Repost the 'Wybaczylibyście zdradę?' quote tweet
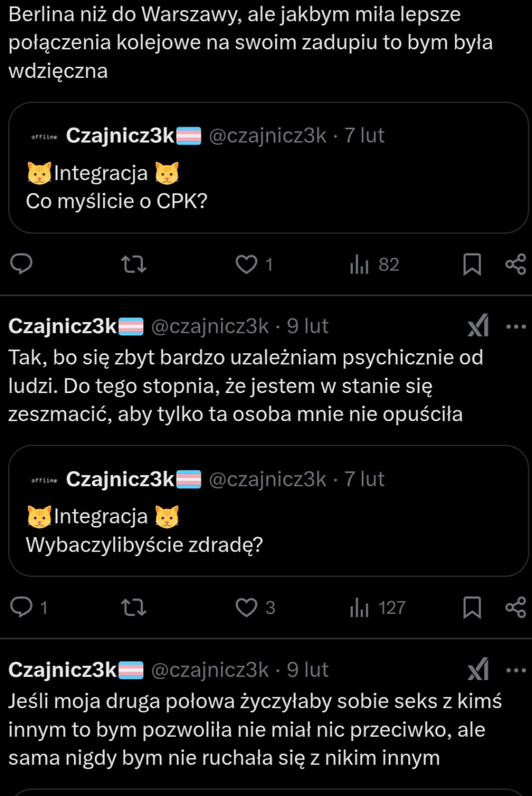Screen dimensions: 532x796 [x=134, y=608]
